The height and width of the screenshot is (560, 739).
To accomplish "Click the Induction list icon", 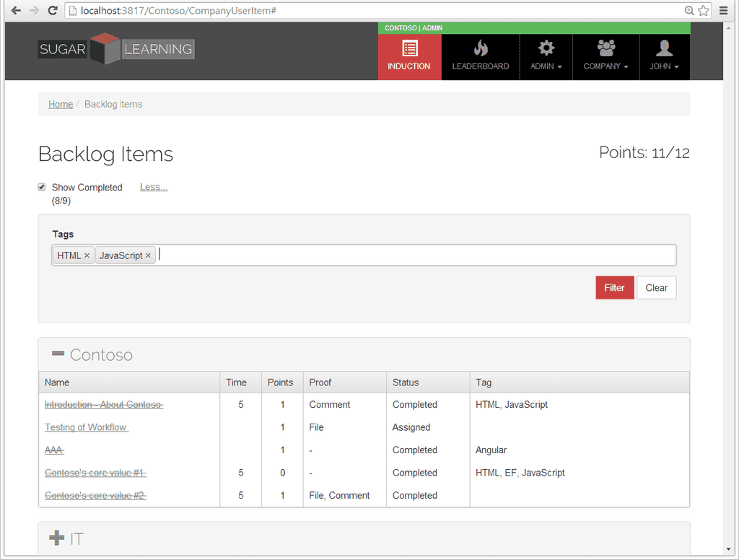I will click(x=409, y=49).
